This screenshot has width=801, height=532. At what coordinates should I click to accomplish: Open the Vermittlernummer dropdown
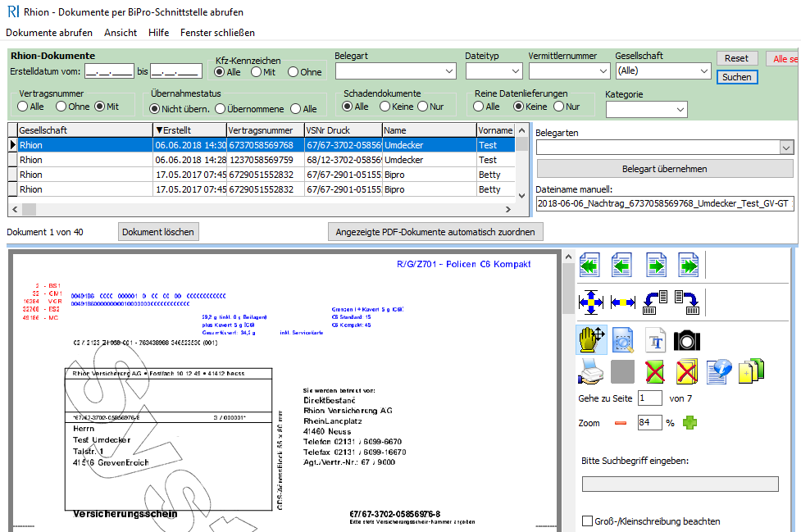[570, 71]
